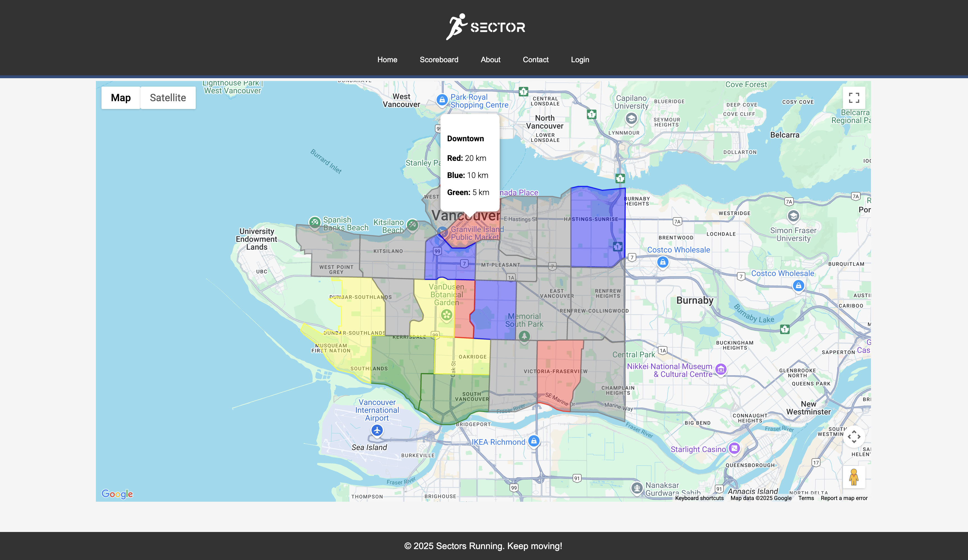Click Simon Fraser University marker icon

[793, 216]
